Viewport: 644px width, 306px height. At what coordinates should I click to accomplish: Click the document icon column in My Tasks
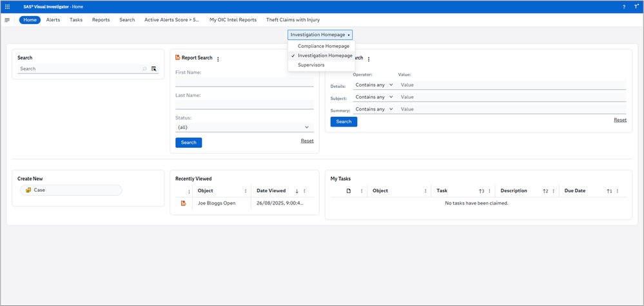pyautogui.click(x=349, y=191)
